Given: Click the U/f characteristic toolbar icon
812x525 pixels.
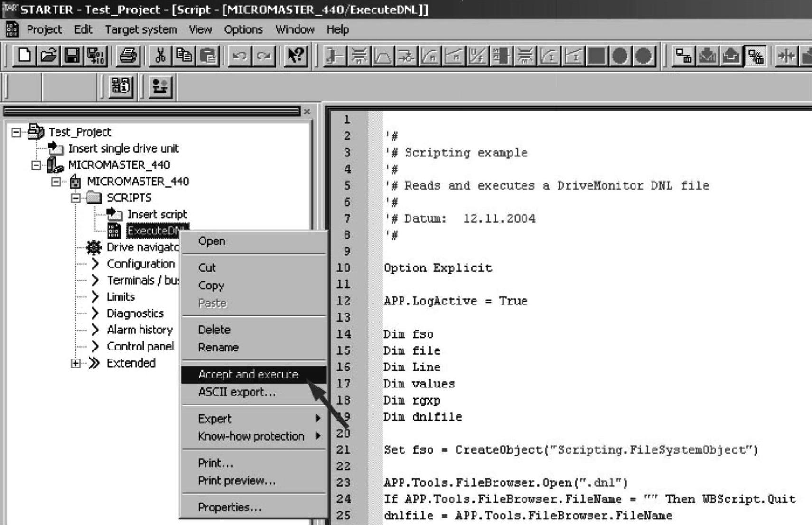Looking at the screenshot, I should pos(477,56).
